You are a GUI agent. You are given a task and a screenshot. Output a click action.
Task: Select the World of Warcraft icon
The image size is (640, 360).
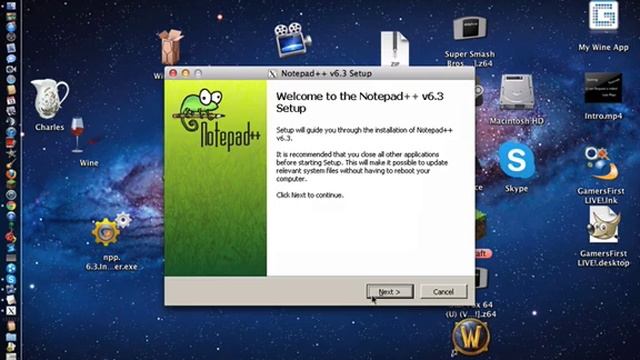coord(471,338)
